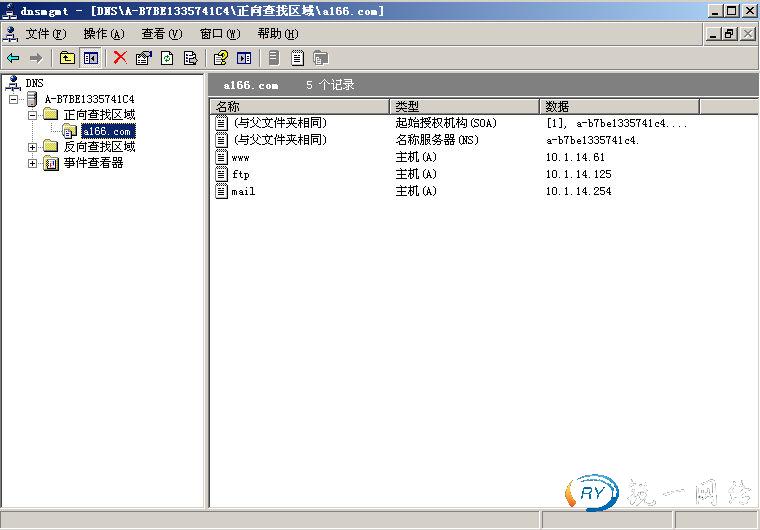Open Help via the question mark icon

[221, 58]
